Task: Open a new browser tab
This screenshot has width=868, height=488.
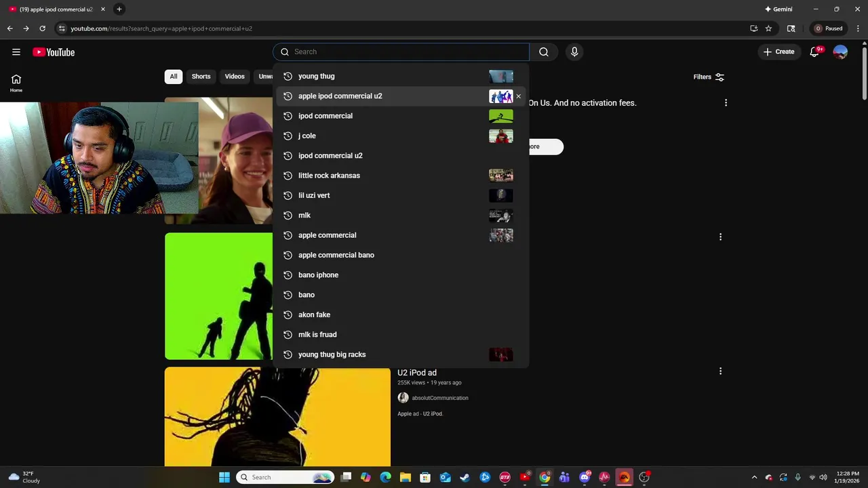Action: pyautogui.click(x=119, y=9)
